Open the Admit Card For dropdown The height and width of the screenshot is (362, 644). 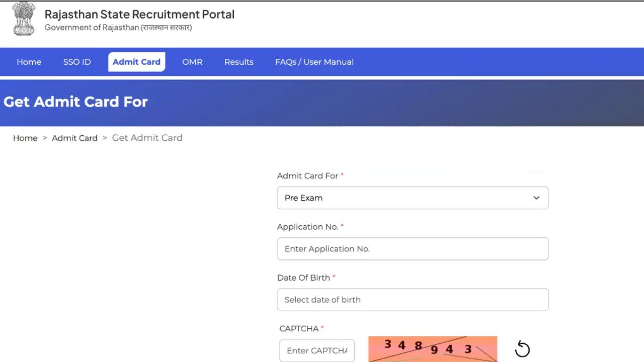413,198
